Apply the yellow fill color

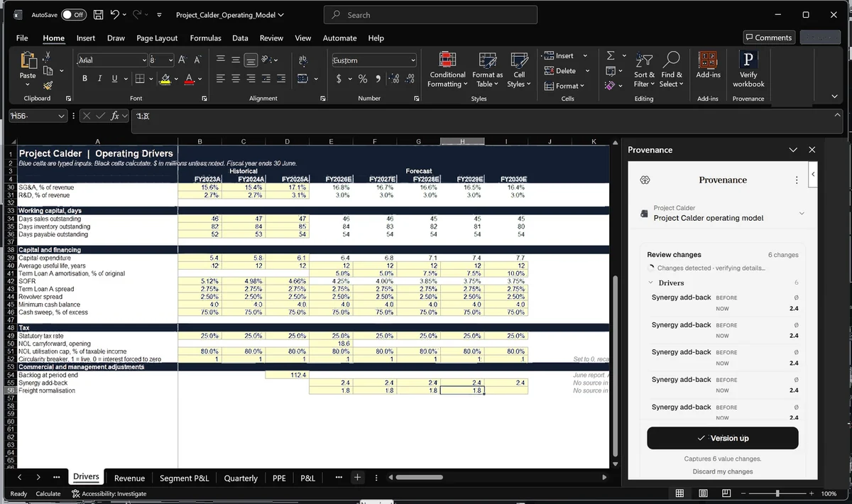coord(165,79)
